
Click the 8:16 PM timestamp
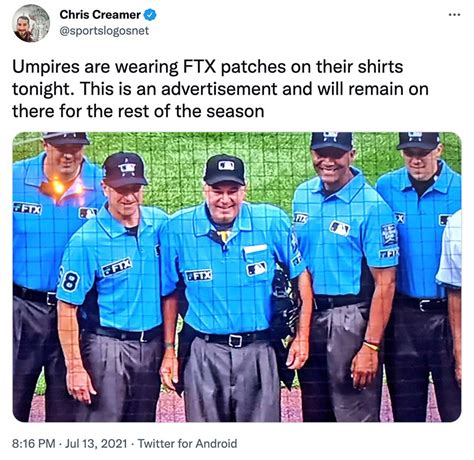pyautogui.click(x=34, y=444)
